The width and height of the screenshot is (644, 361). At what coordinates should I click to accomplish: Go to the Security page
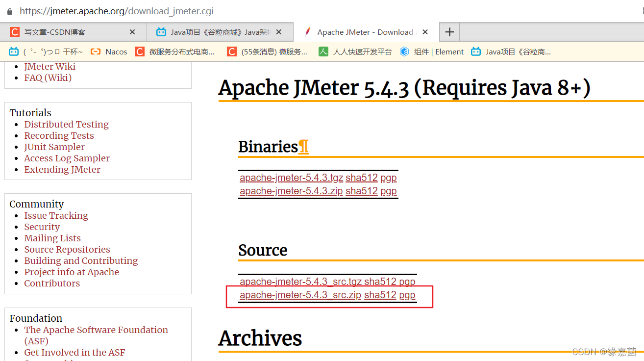click(x=42, y=227)
